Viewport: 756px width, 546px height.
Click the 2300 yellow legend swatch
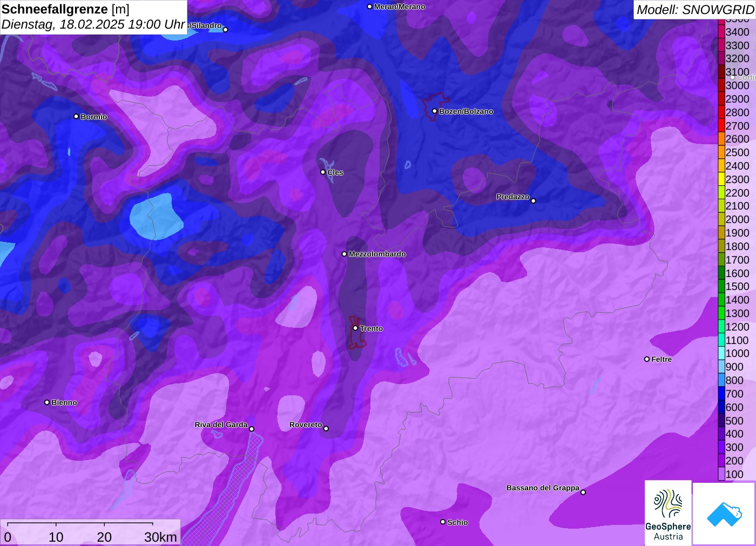(x=721, y=179)
